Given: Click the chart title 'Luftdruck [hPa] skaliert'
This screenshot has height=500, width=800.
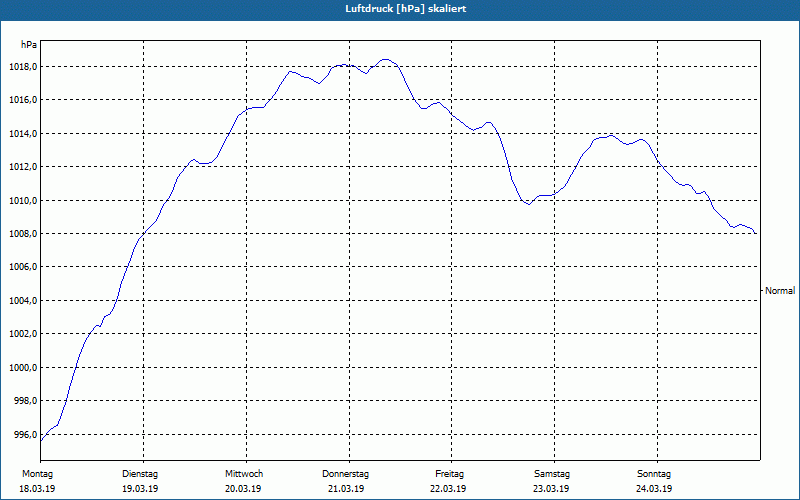Looking at the screenshot, I should point(406,9).
